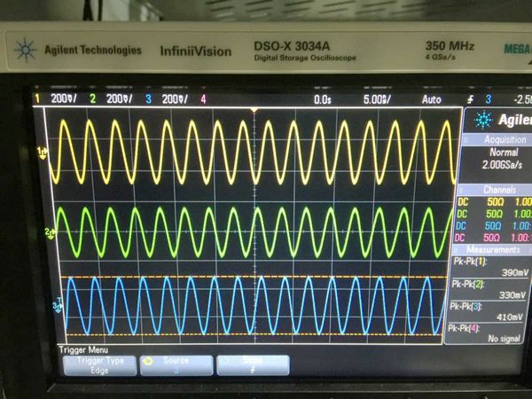532x399 pixels.
Task: Toggle channel 1 at 200 mV per division
Action: tap(55, 98)
